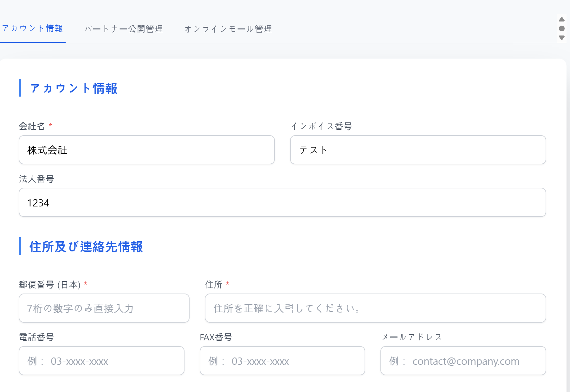Image resolution: width=570 pixels, height=392 pixels.
Task: Click the empty 郵便番号 postal code field
Action: (x=104, y=308)
